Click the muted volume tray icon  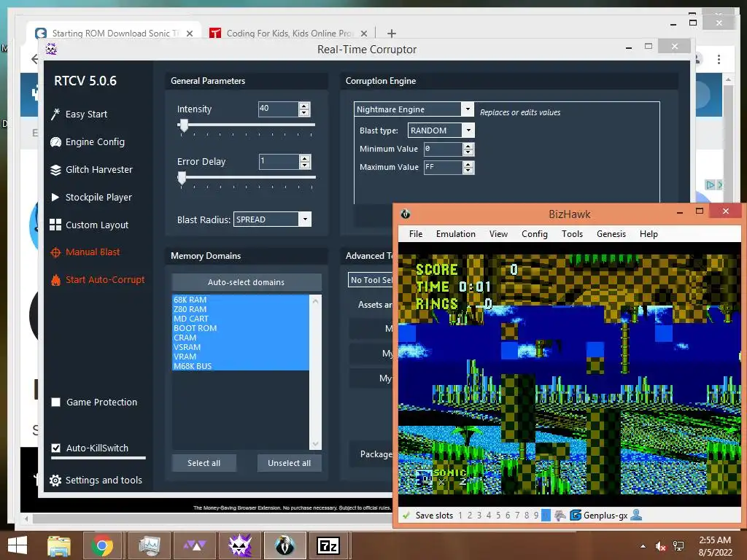[x=660, y=546]
